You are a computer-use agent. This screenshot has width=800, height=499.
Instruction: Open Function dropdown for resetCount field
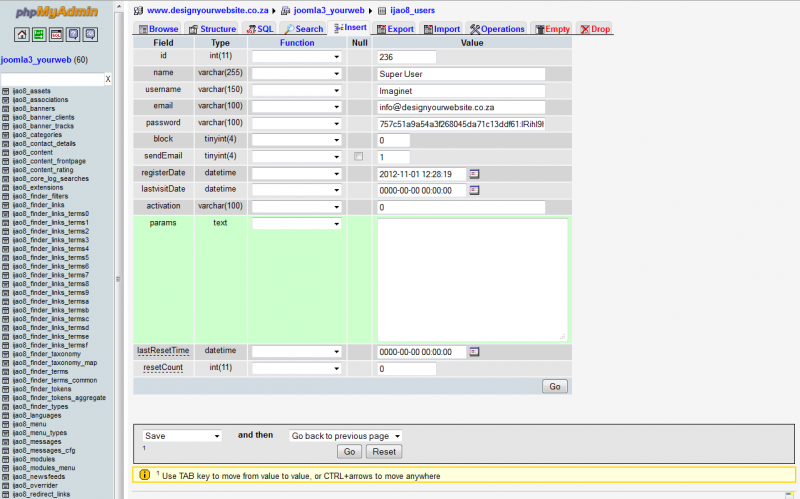tap(296, 368)
